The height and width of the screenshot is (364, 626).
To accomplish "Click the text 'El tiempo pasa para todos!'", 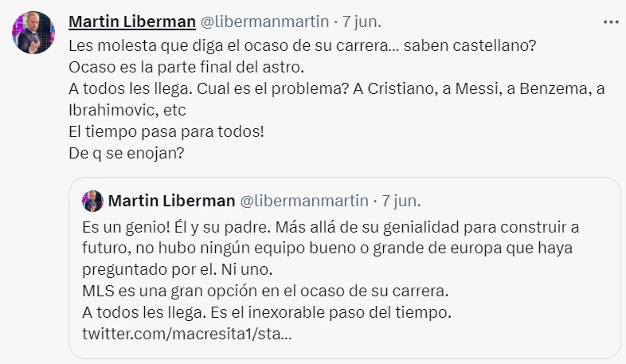I will [166, 131].
